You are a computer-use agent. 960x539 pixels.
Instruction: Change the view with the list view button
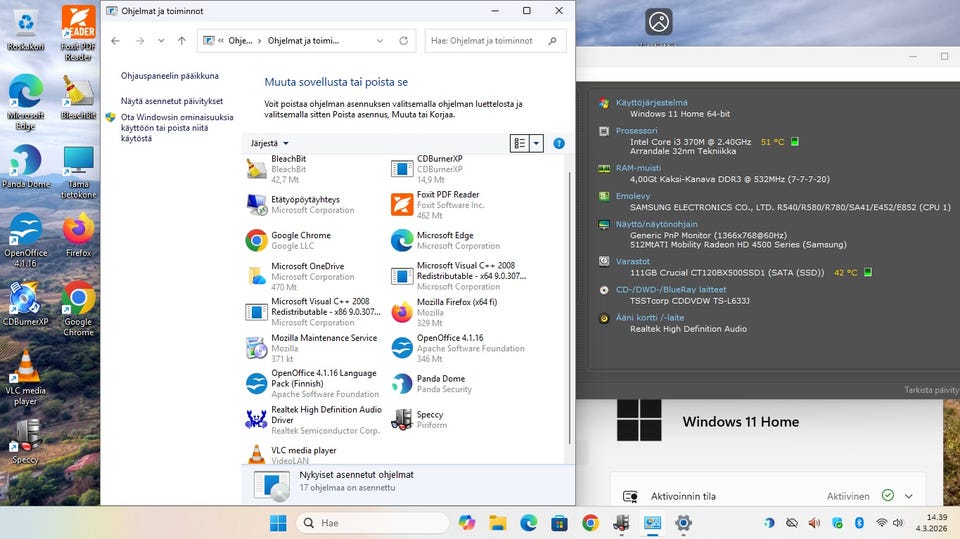tap(520, 143)
